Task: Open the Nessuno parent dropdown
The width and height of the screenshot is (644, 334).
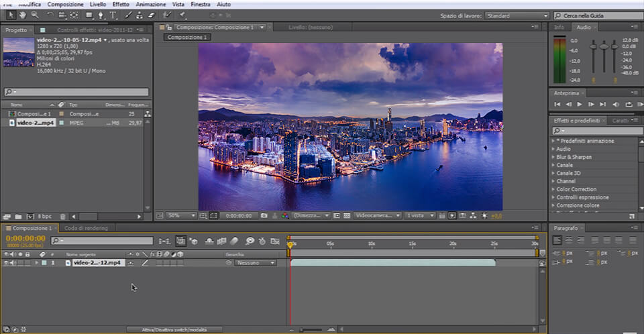Action: [255, 262]
